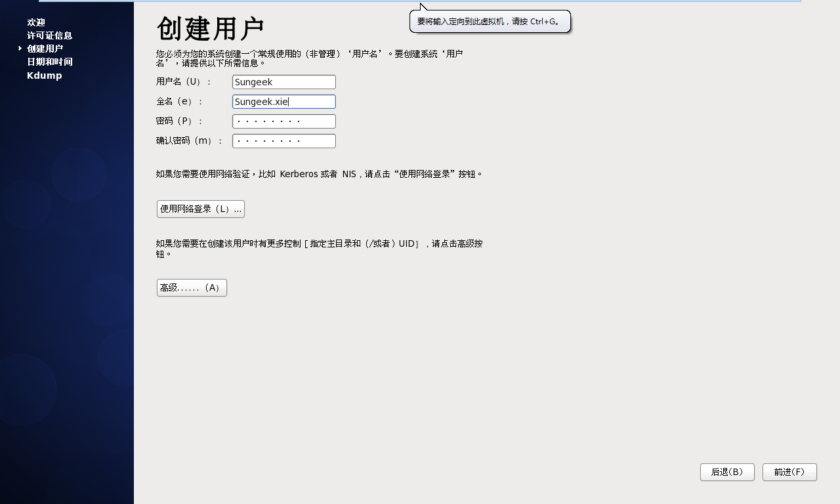840x504 pixels.
Task: Dismiss the Ctrl+G input capture tooltip
Action: [x=490, y=21]
